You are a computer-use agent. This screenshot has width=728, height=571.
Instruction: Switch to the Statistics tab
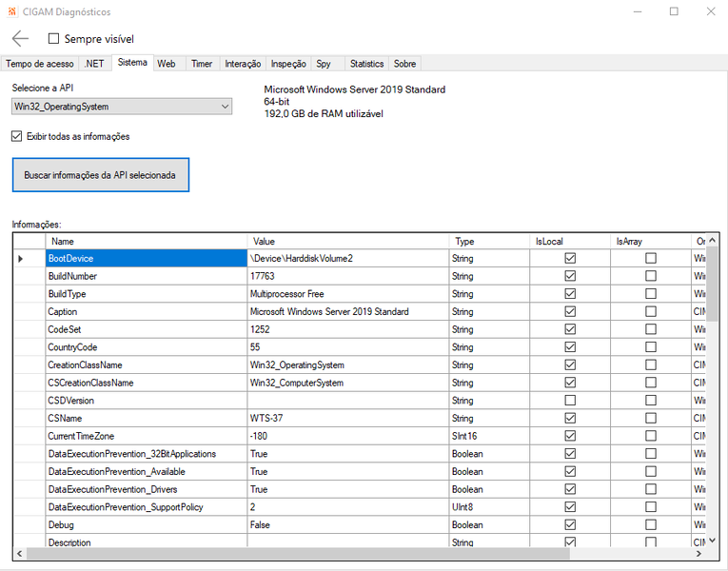pos(366,64)
